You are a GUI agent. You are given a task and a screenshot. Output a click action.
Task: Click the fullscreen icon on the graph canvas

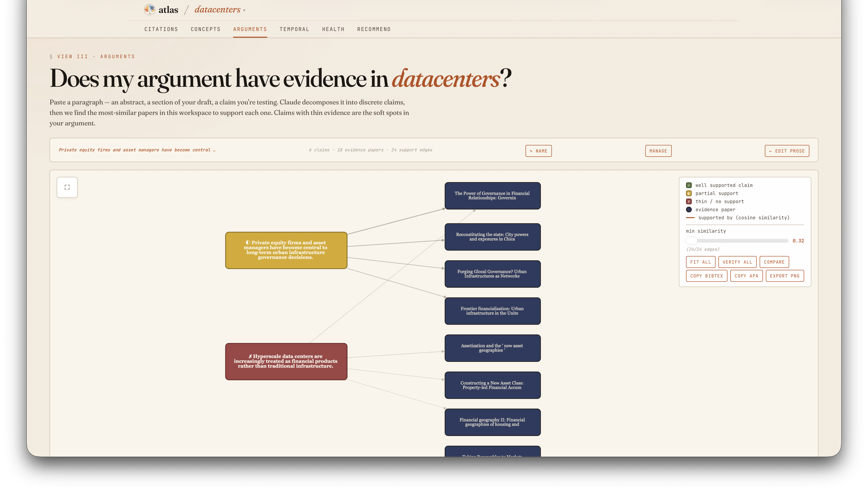click(x=67, y=187)
